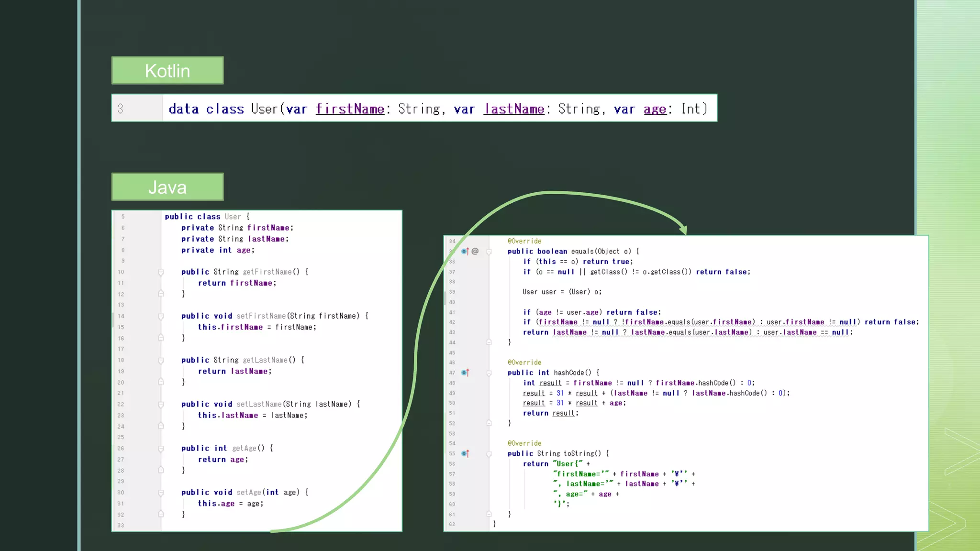This screenshot has width=980, height=551.
Task: Click the override gutter icon beside toString method
Action: [x=465, y=453]
